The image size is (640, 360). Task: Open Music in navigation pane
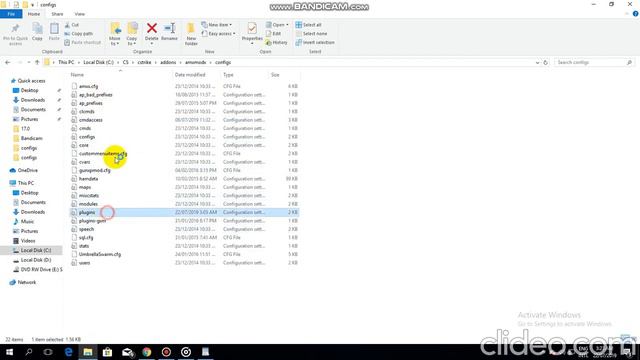[x=27, y=222]
